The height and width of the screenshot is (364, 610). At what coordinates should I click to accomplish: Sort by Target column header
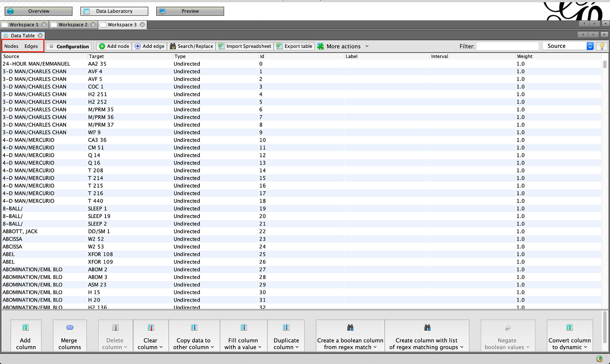click(x=130, y=56)
